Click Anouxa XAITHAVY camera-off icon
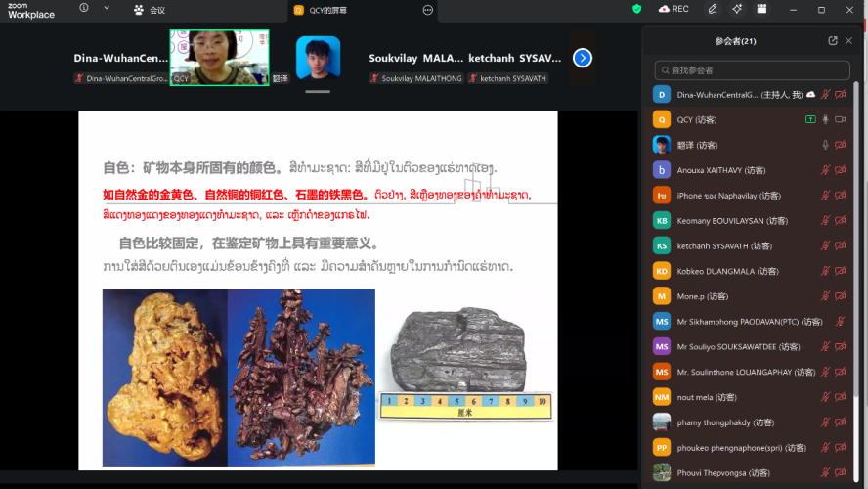Viewport: 868px width, 489px height. pyautogui.click(x=841, y=170)
